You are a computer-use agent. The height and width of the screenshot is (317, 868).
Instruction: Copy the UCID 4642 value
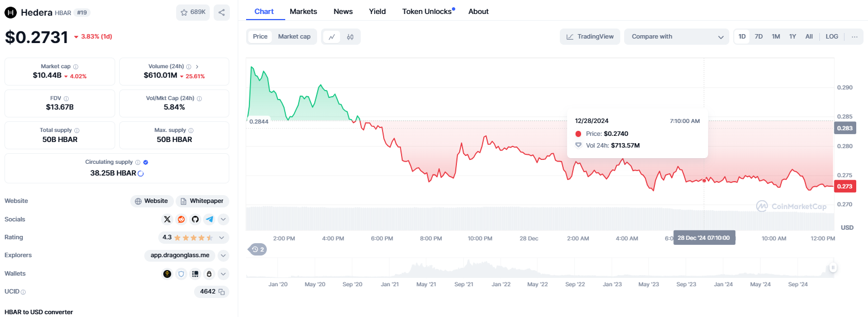(x=221, y=292)
